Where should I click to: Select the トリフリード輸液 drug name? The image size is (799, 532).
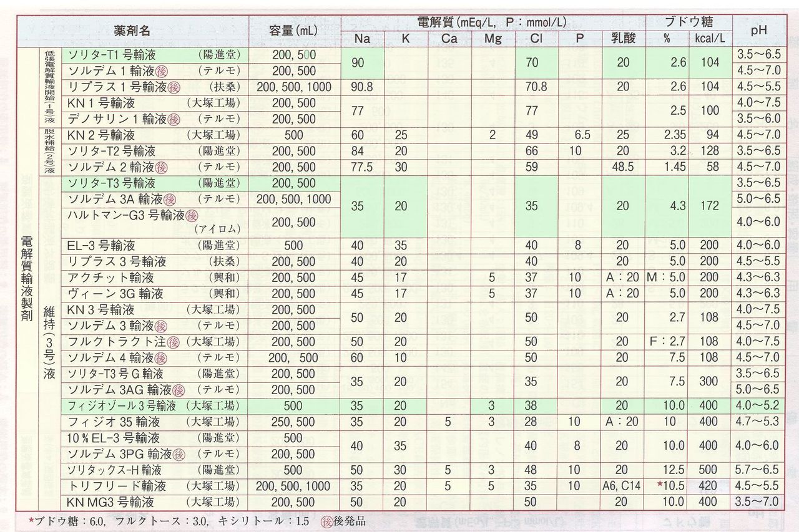point(117,486)
